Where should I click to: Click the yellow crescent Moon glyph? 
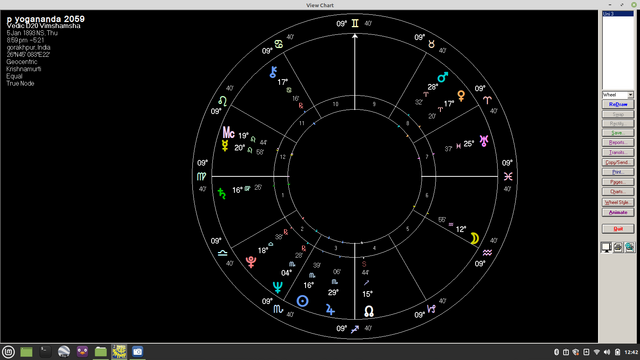[x=474, y=238]
